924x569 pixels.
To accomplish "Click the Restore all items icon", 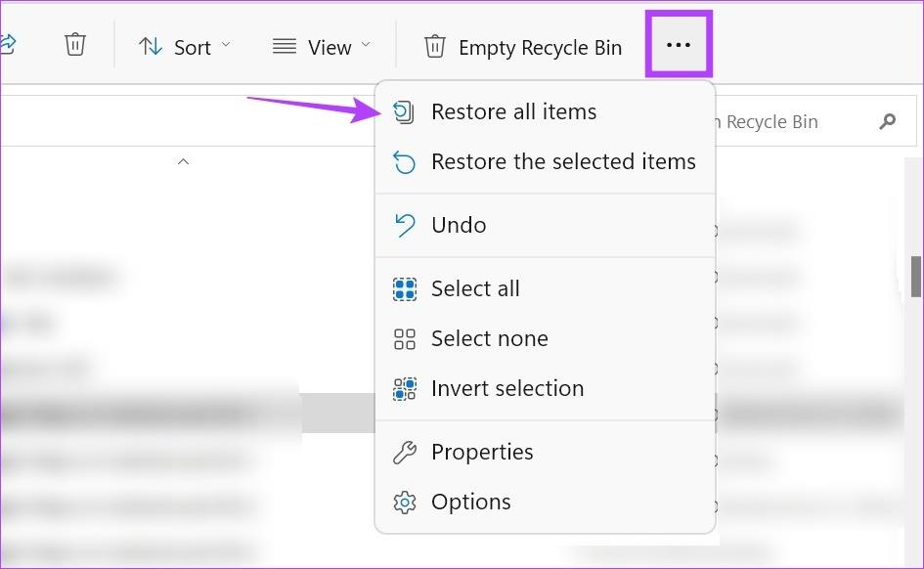I will click(x=404, y=110).
